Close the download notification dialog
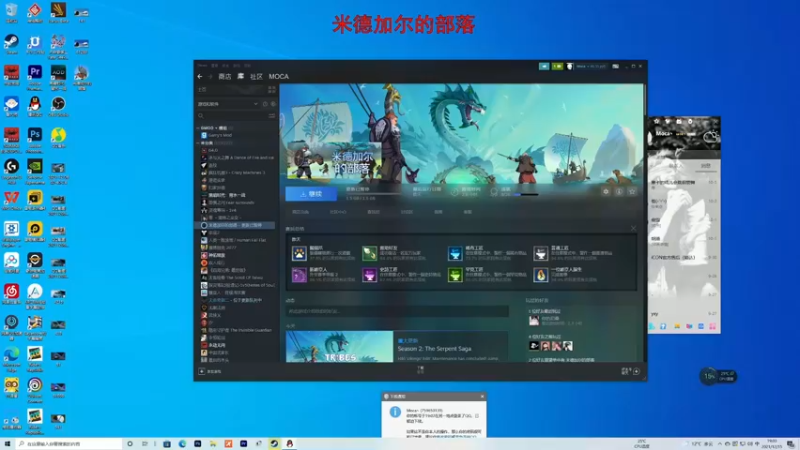 482,396
